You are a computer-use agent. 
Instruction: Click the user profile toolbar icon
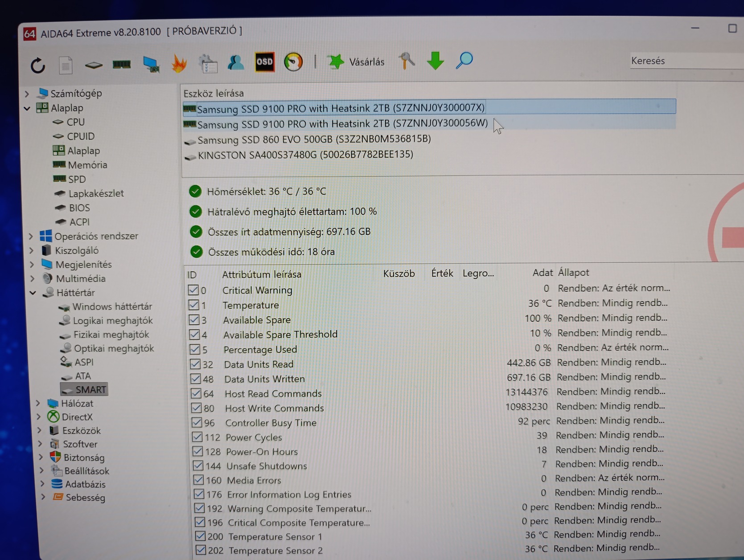pyautogui.click(x=236, y=63)
